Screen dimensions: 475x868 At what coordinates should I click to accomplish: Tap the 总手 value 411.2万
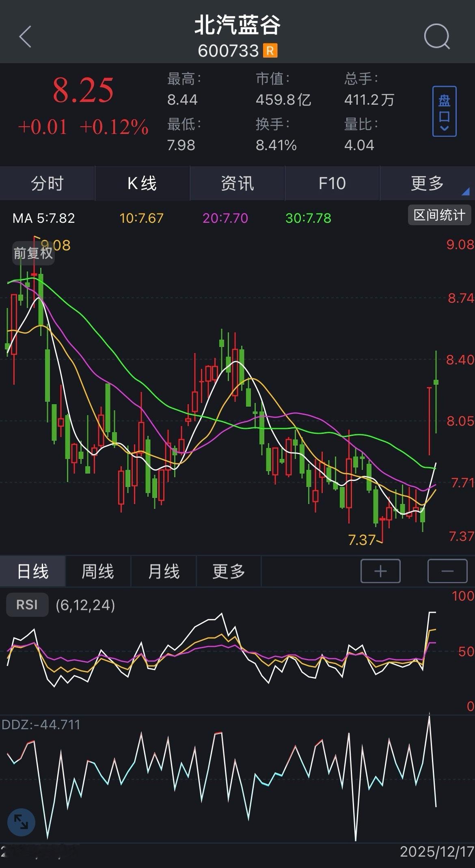click(369, 100)
